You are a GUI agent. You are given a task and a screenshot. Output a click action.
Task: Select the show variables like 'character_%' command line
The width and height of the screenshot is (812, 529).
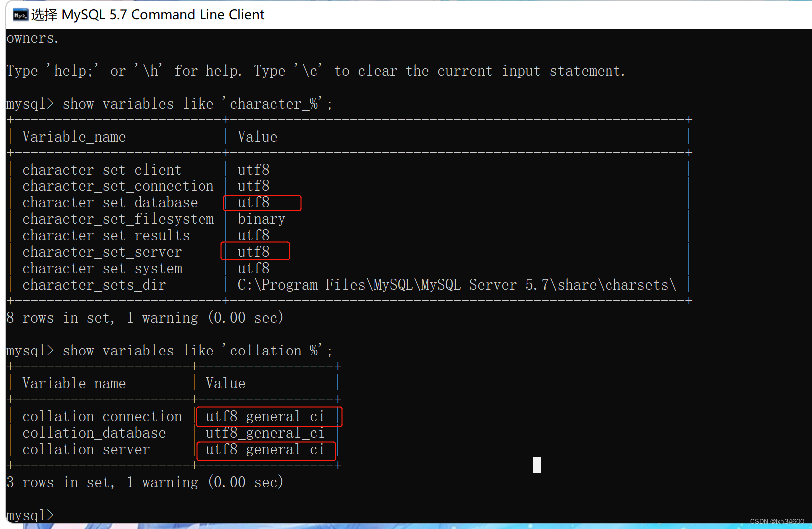[x=170, y=103]
